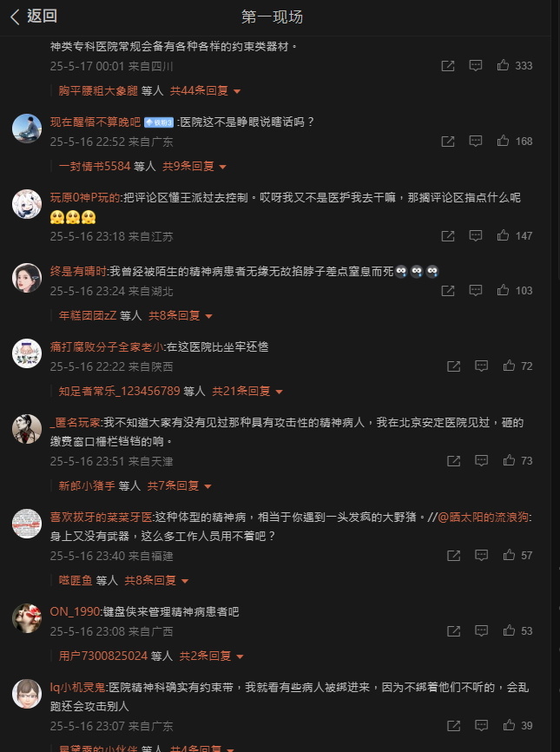This screenshot has height=752, width=560.
Task: Open username 喜欢拔牙的菜菜牙医
Action: coord(101,517)
